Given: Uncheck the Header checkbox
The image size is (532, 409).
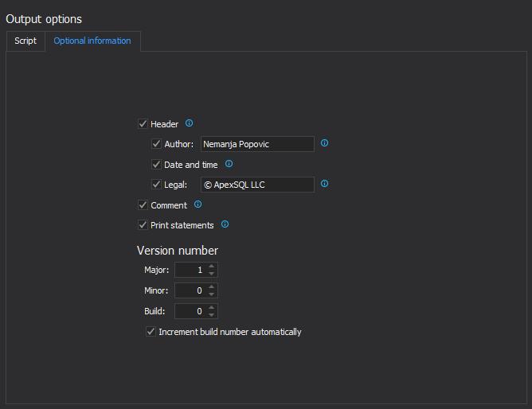Looking at the screenshot, I should [143, 124].
